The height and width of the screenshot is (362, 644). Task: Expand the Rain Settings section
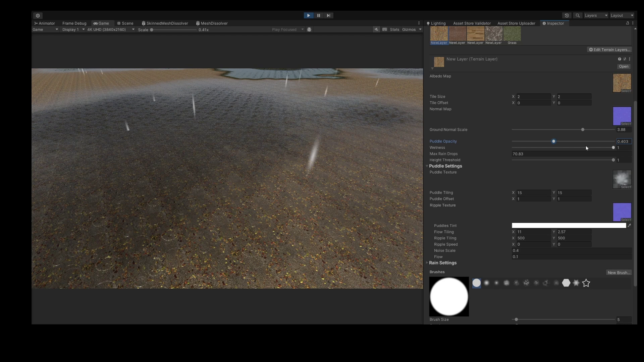(427, 263)
